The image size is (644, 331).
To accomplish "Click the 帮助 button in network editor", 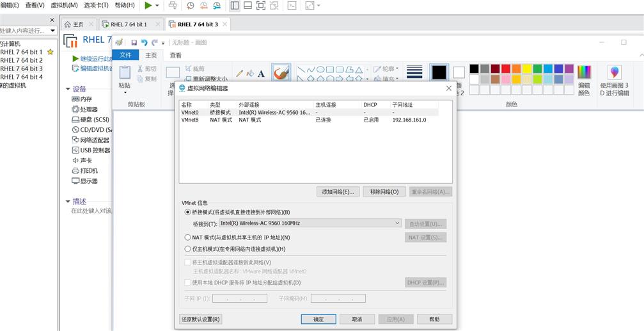I will [x=434, y=319].
